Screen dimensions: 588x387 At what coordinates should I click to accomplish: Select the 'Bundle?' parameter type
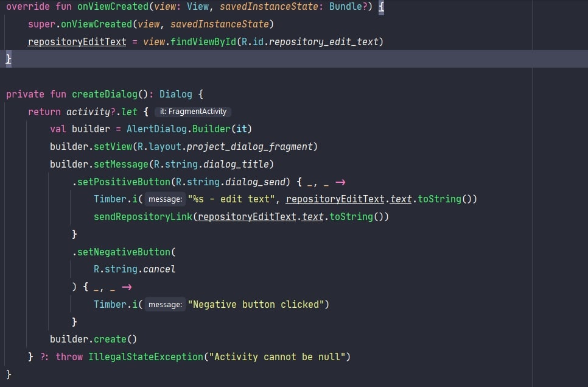tap(348, 6)
